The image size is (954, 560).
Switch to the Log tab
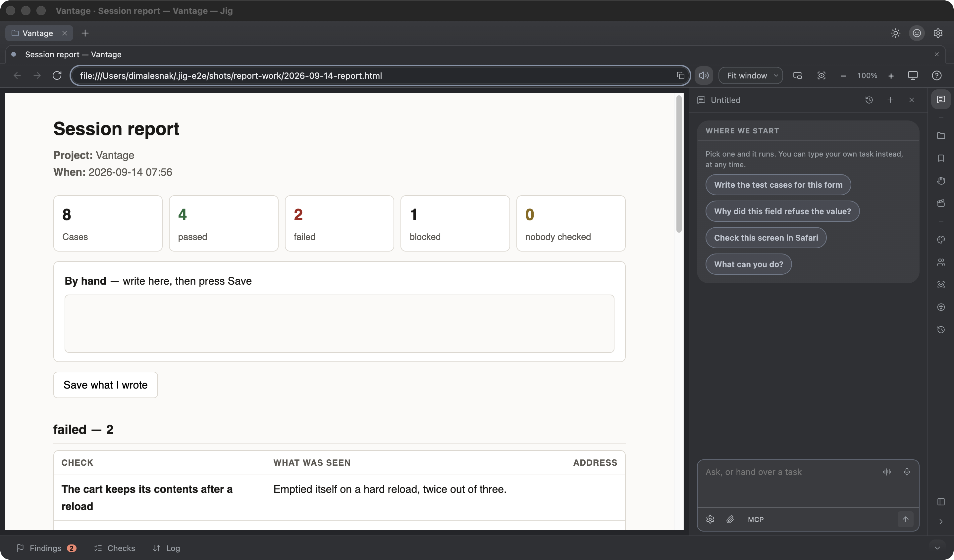(166, 548)
